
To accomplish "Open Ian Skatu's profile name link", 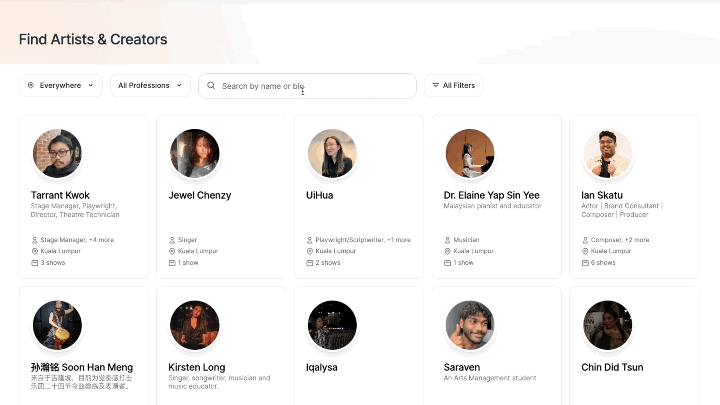I will 602,195.
